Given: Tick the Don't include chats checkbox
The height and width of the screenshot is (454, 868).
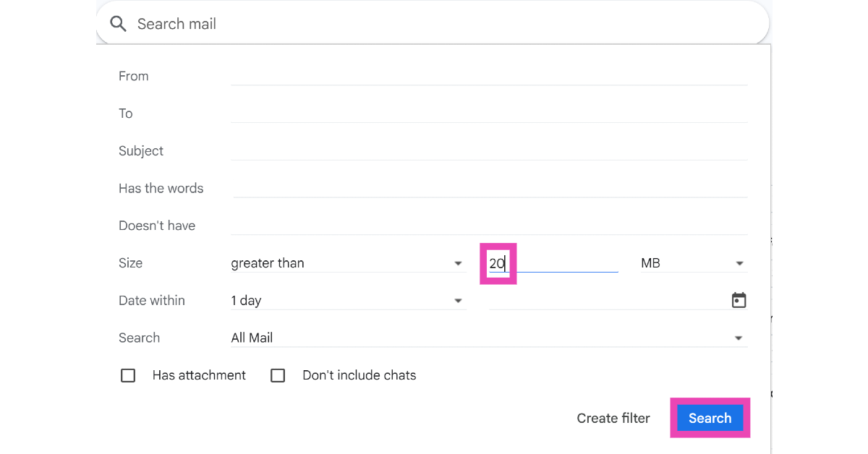Looking at the screenshot, I should click(x=278, y=375).
